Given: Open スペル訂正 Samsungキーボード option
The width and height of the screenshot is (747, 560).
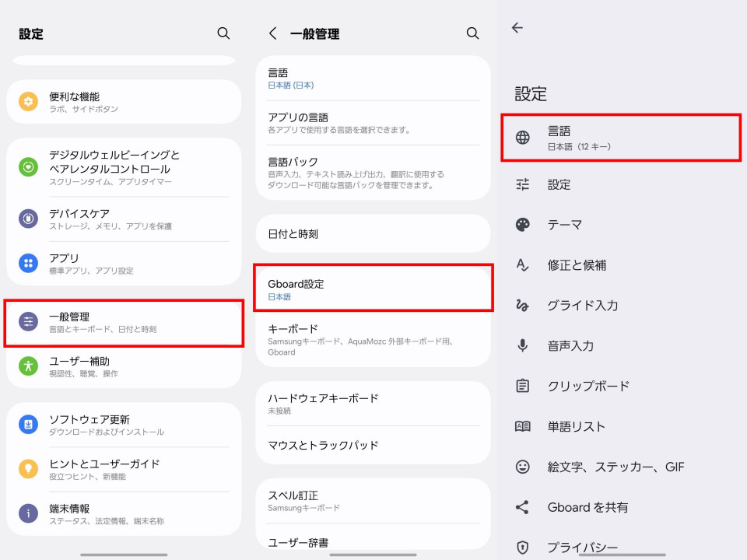Looking at the screenshot, I should tap(373, 501).
